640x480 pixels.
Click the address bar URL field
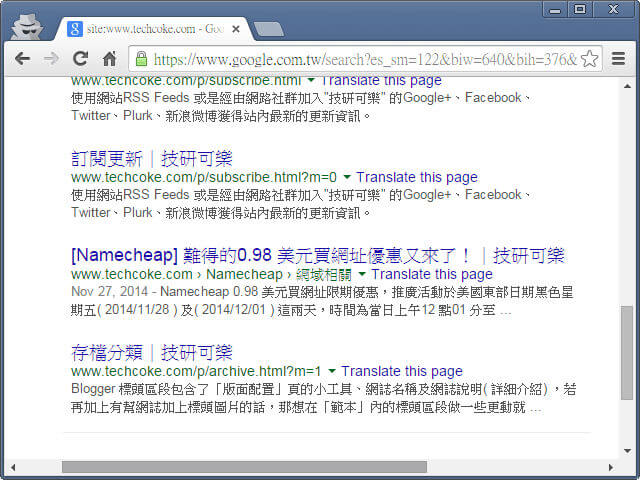point(365,59)
